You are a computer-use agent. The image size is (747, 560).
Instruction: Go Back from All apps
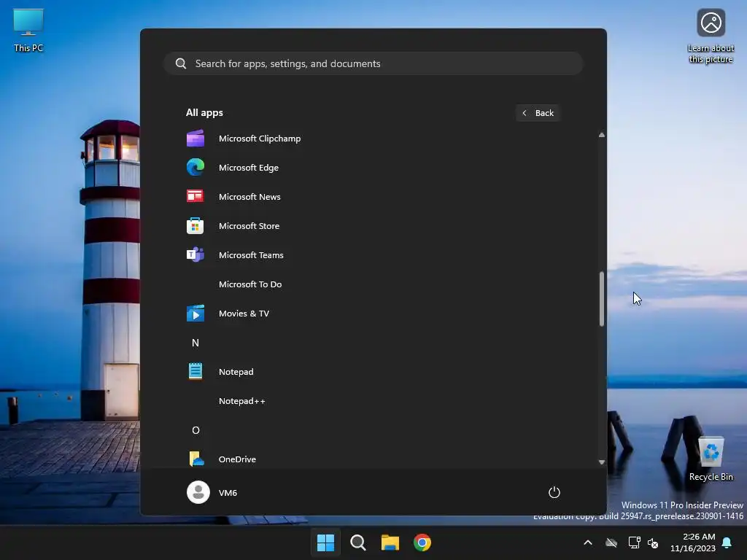pos(538,113)
